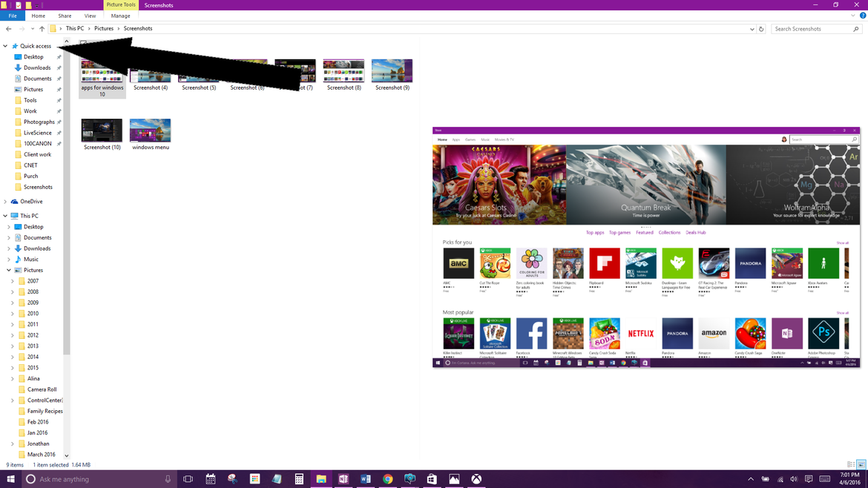The width and height of the screenshot is (868, 488).
Task: Click the Up one level arrow
Action: pyautogui.click(x=42, y=29)
